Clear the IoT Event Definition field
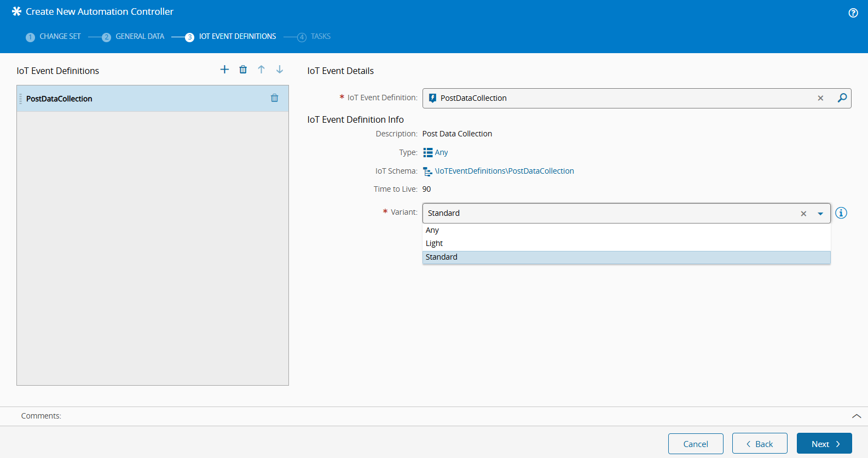This screenshot has width=868, height=458. 820,98
